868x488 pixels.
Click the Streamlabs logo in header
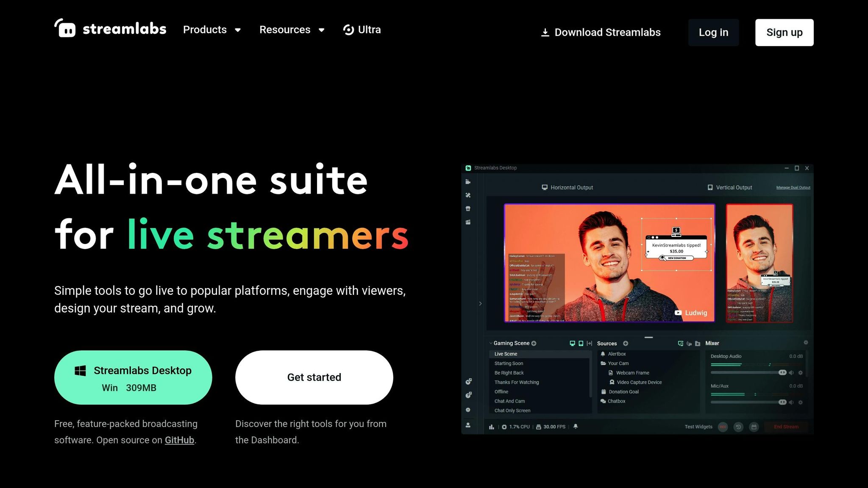coord(110,28)
